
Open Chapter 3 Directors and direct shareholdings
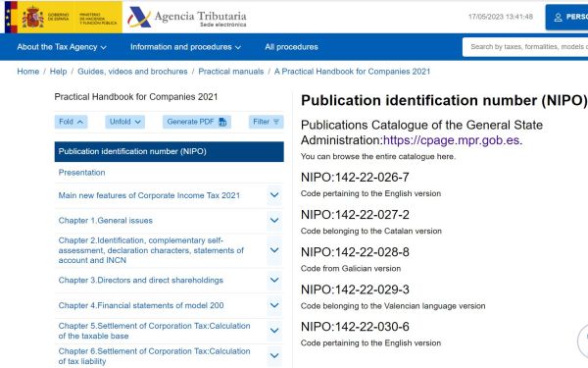click(x=140, y=281)
